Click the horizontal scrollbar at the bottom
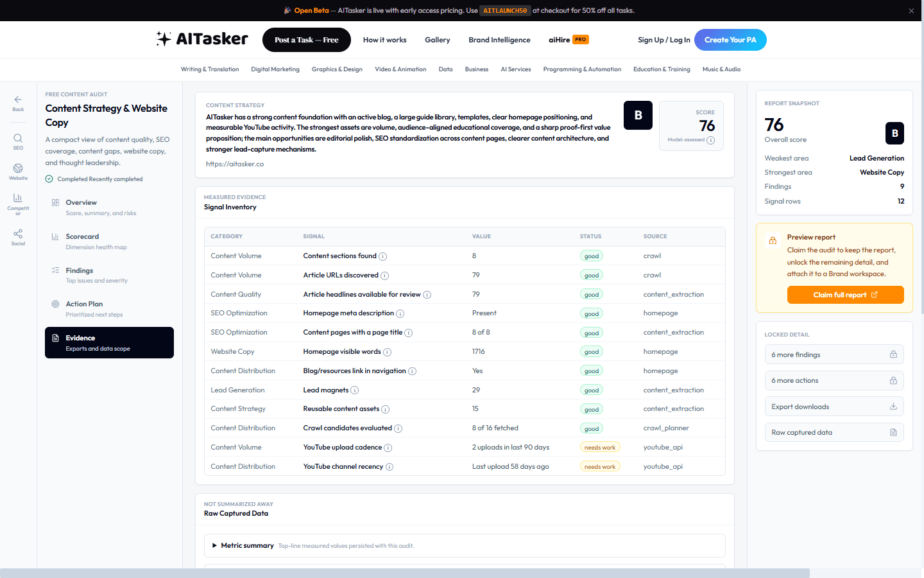This screenshot has height=578, width=924. pyautogui.click(x=405, y=573)
